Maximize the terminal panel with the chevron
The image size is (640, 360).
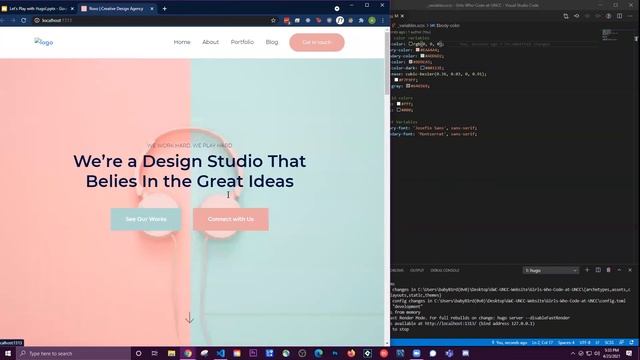619,270
